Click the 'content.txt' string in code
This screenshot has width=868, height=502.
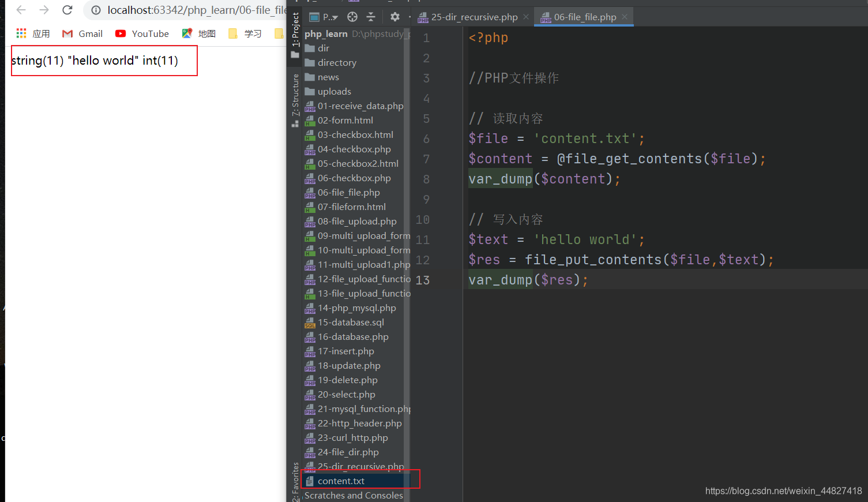click(585, 138)
